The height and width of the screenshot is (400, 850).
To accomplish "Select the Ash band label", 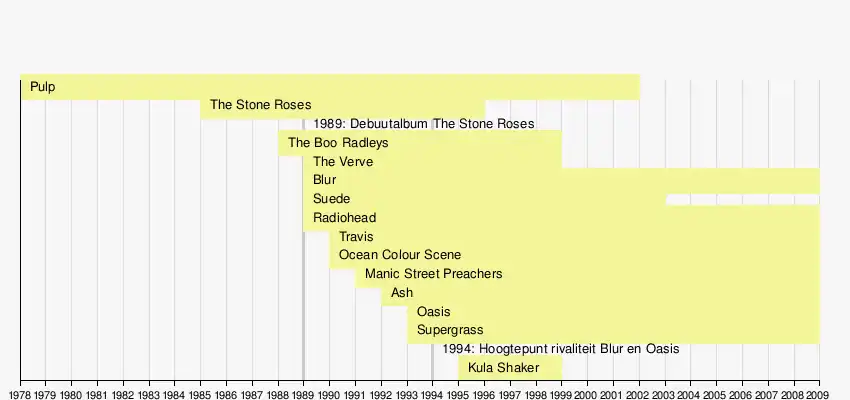I will [x=402, y=293].
